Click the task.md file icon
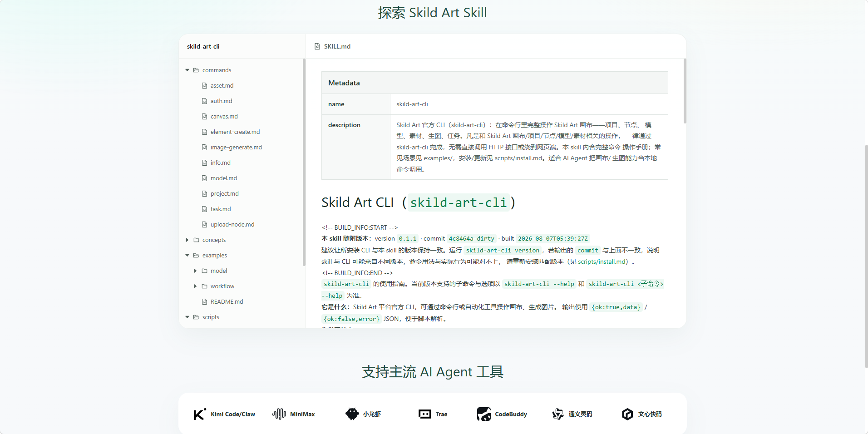The width and height of the screenshot is (868, 434). click(204, 209)
